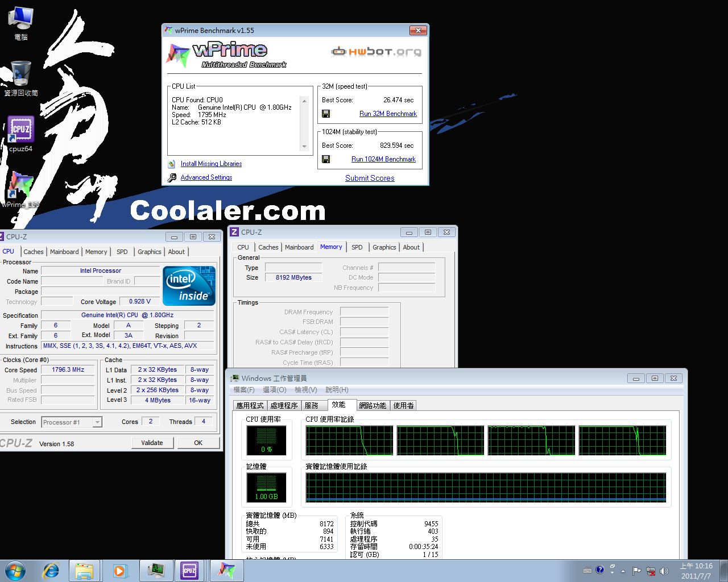Show hidden tray icons arrow
The image size is (728, 582).
tap(623, 571)
